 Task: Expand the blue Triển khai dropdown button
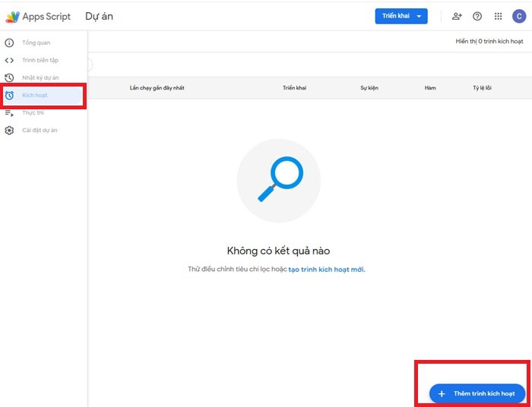401,16
